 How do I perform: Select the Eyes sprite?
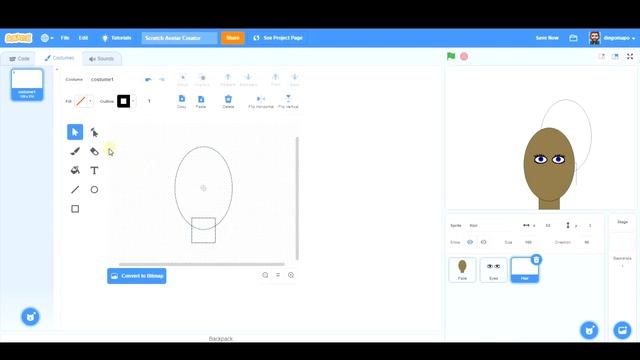pyautogui.click(x=493, y=270)
